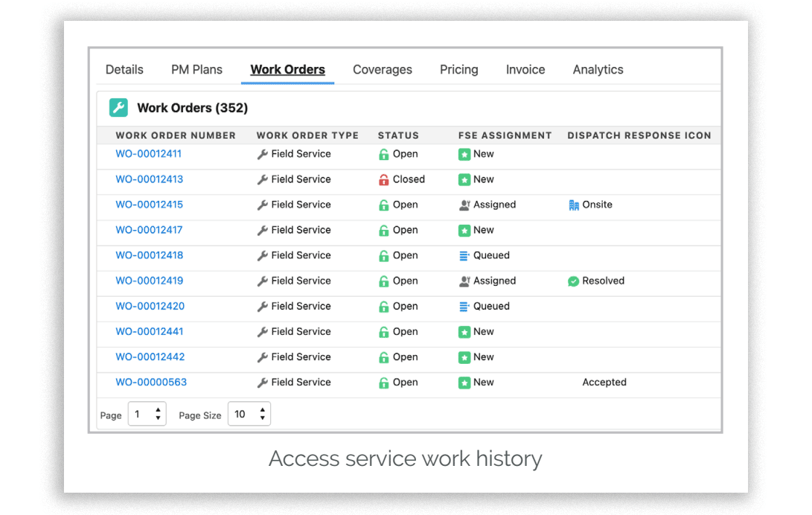Open work order WO-00000563
The width and height of the screenshot is (812, 515).
150,382
